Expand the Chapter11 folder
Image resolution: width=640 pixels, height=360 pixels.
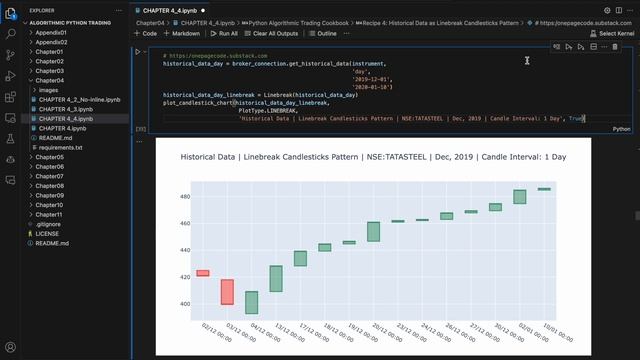tap(49, 215)
